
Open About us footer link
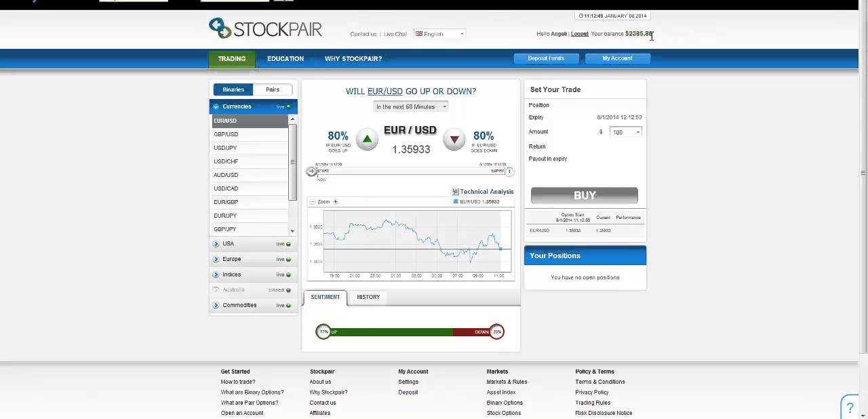pyautogui.click(x=321, y=382)
